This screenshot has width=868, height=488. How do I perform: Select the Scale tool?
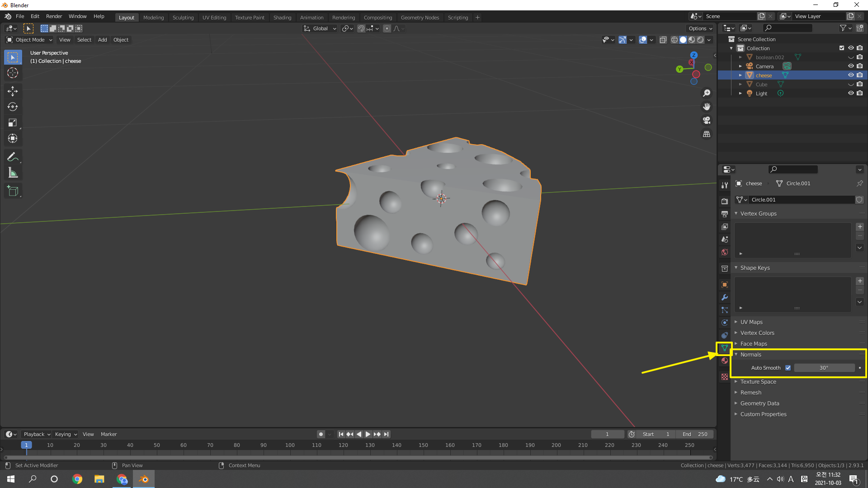(x=13, y=122)
